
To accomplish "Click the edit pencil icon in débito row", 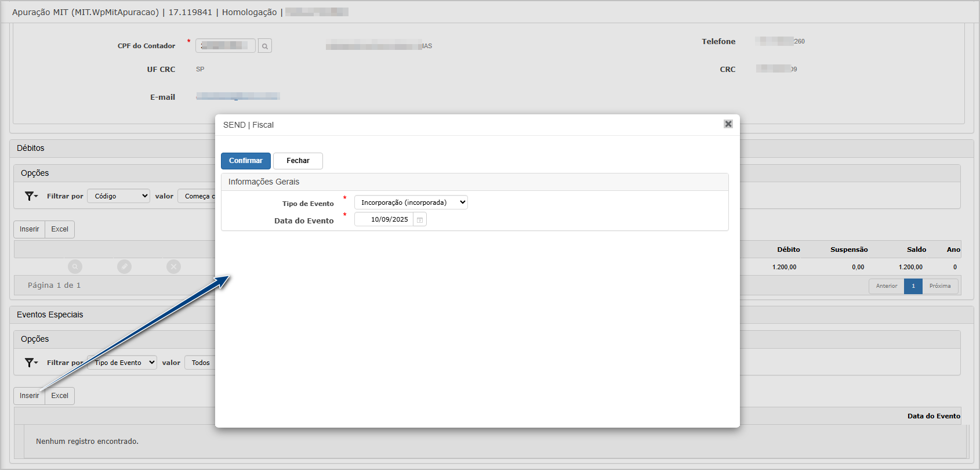I will (x=124, y=266).
